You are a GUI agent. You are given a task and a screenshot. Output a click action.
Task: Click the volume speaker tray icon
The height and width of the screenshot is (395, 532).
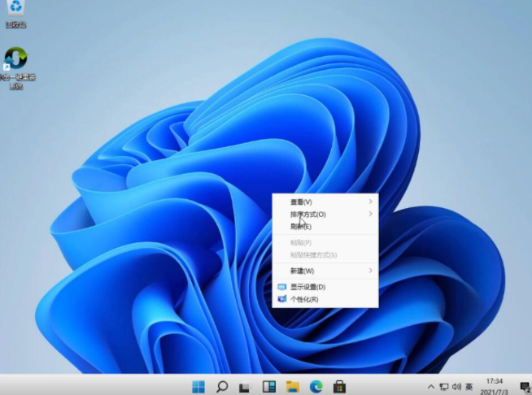coord(456,387)
